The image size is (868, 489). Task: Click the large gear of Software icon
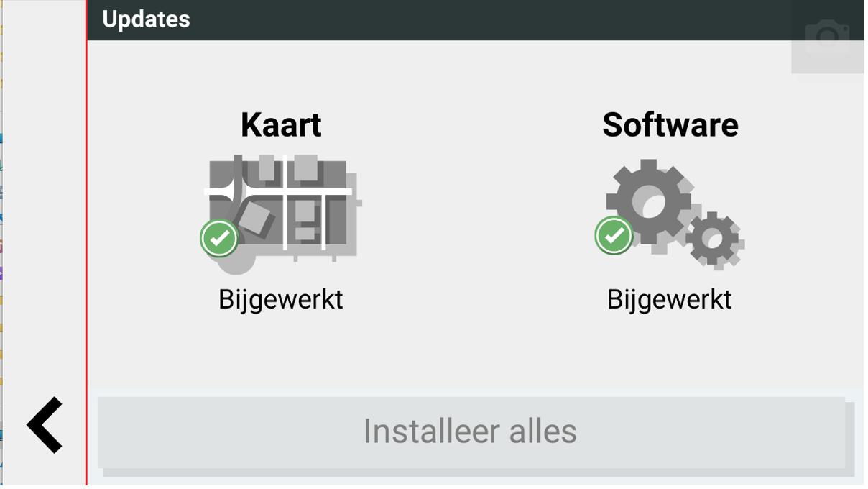coord(650,202)
